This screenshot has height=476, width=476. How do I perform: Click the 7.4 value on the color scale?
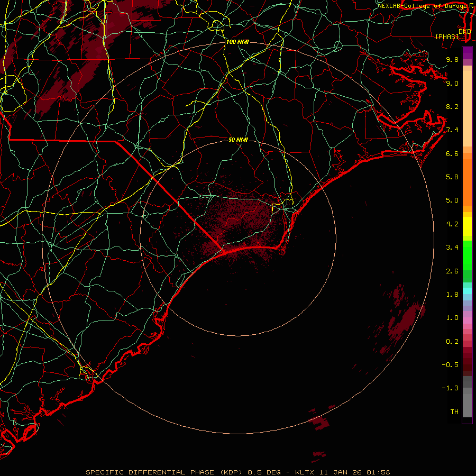click(x=452, y=130)
